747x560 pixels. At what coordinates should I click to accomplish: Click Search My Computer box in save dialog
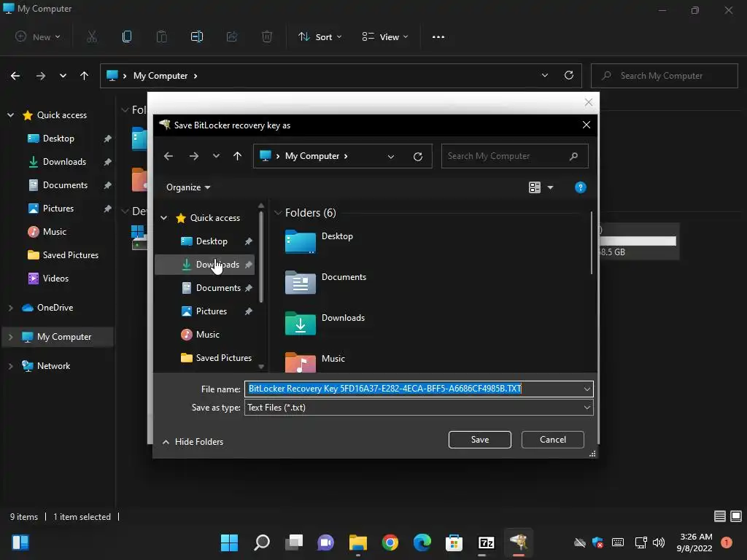click(514, 156)
